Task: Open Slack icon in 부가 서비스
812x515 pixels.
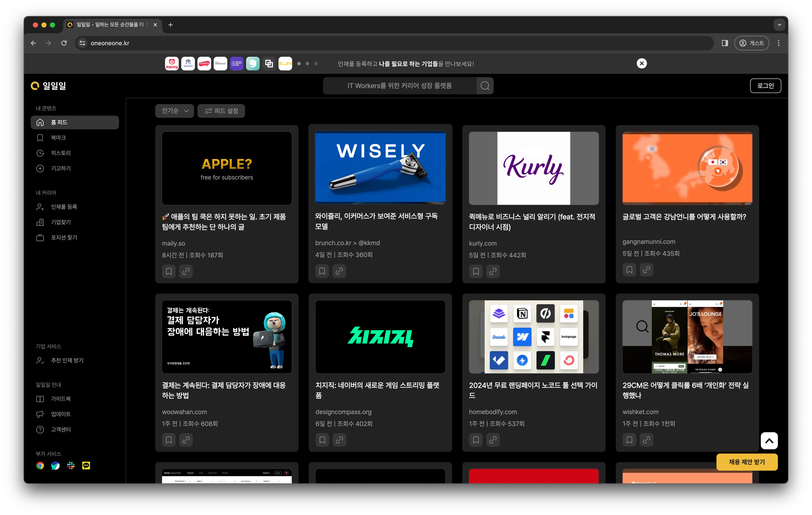Action: 71,466
